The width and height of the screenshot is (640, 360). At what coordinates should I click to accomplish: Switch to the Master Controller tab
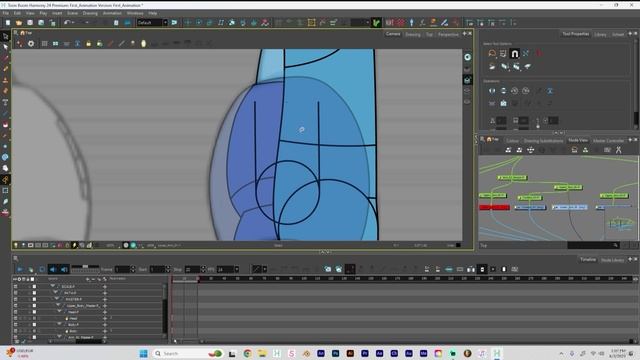tap(608, 140)
